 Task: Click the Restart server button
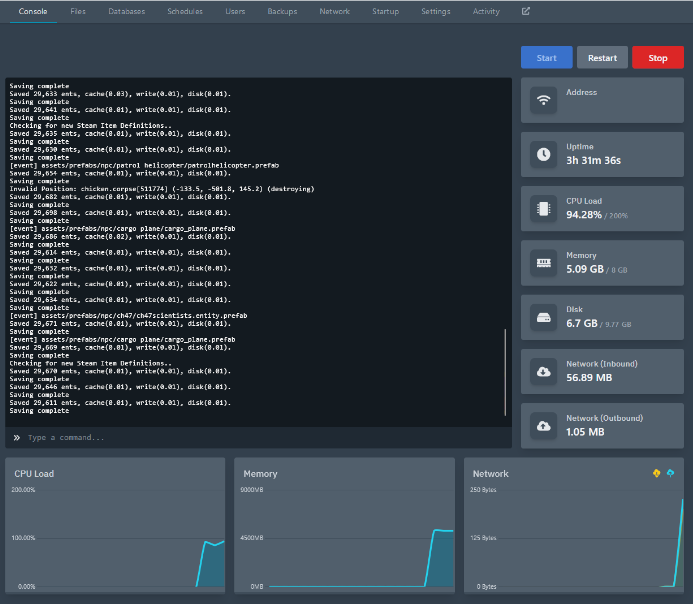pos(602,57)
